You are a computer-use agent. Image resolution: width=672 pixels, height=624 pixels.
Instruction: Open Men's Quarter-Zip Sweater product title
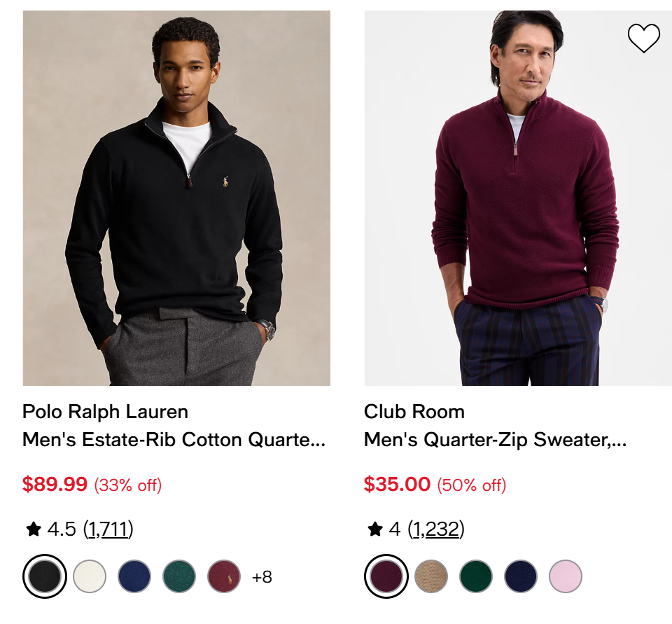pyautogui.click(x=495, y=440)
